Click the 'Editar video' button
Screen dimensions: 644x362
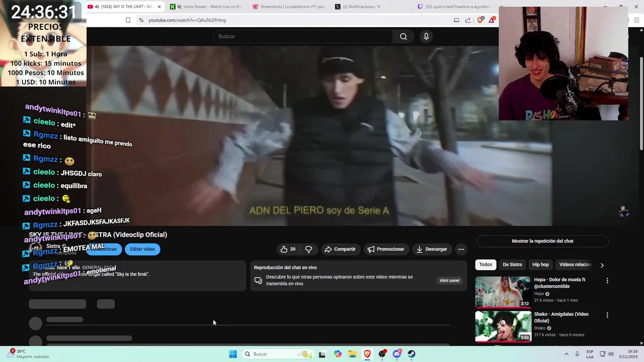click(x=142, y=249)
